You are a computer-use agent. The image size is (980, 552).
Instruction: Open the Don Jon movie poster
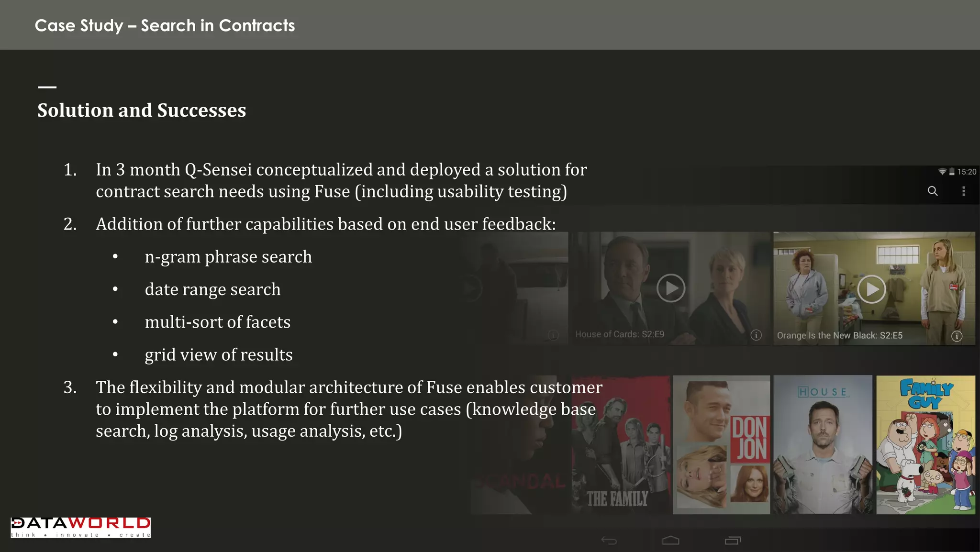pyautogui.click(x=721, y=445)
